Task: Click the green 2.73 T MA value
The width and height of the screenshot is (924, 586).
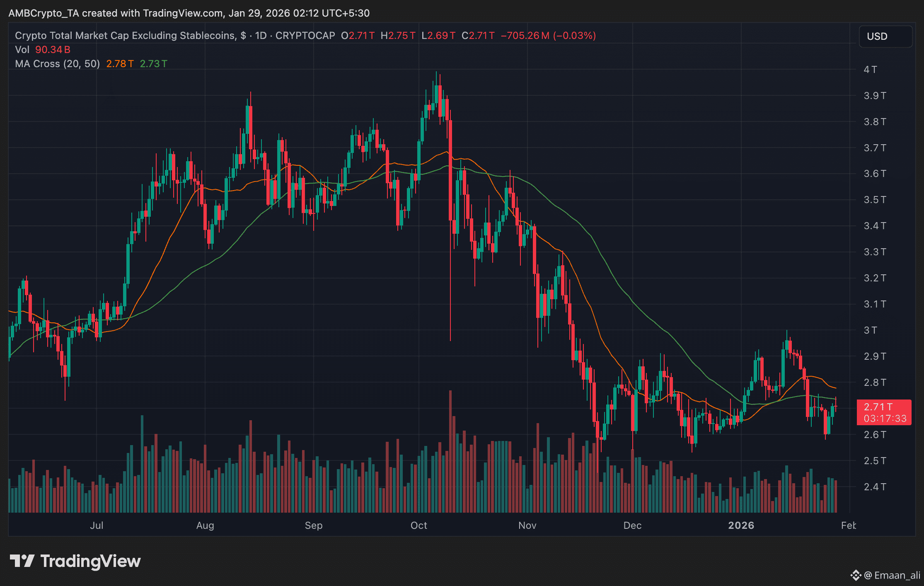Action: point(153,64)
